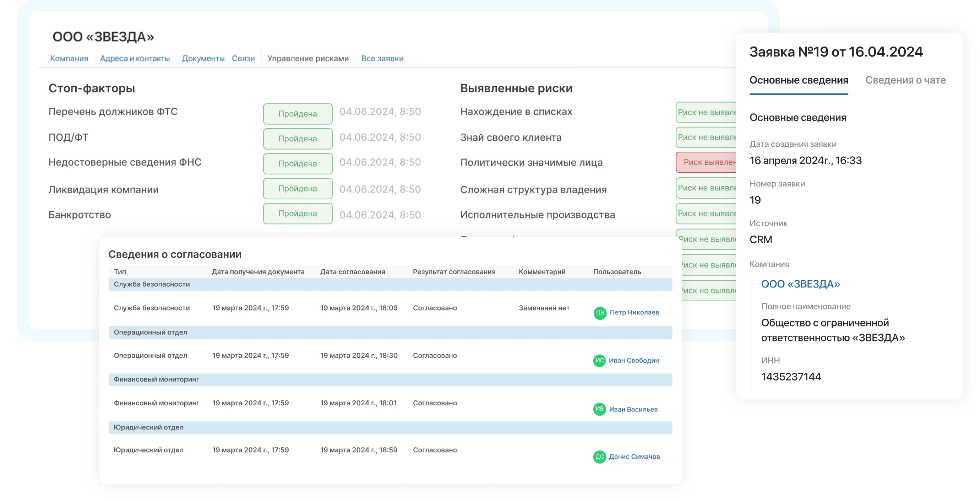Click Пройдена badge for ПОД/ФТ check
This screenshot has height=502, width=980.
(x=298, y=139)
